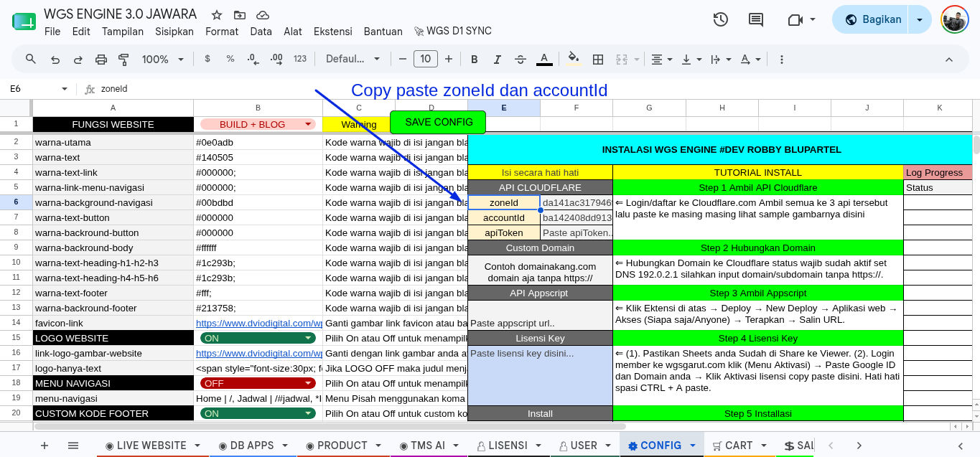
Task: Open the all sheets list
Action: point(73,446)
